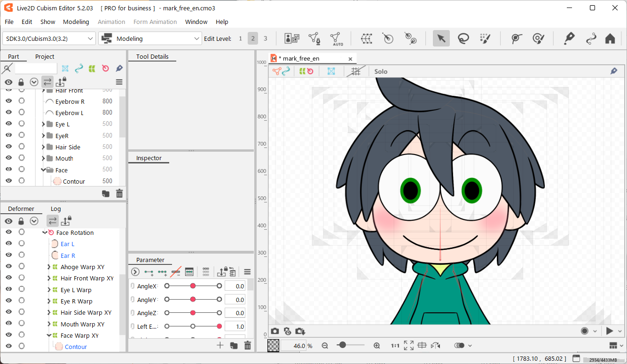Image resolution: width=627 pixels, height=364 pixels.
Task: Set Edit Level to 3
Action: pos(265,39)
